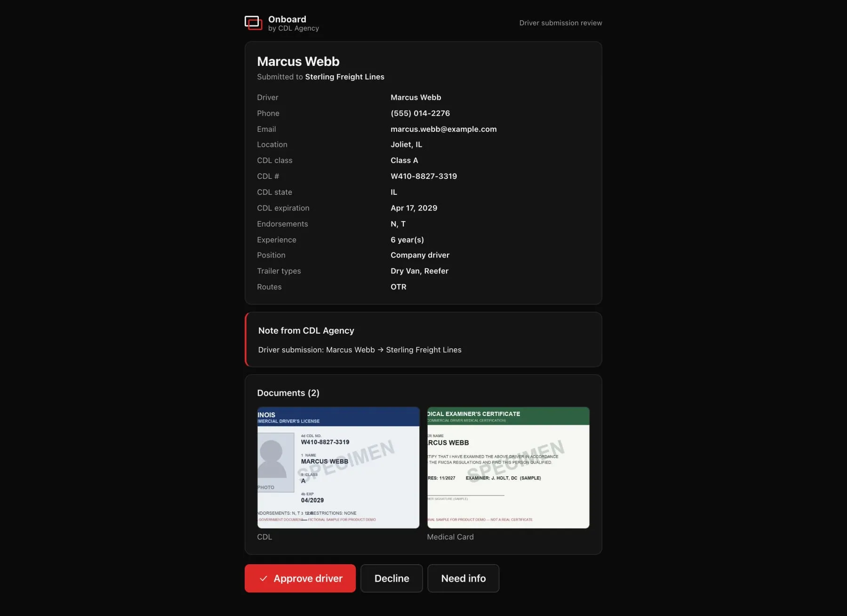Screen dimensions: 847x616
Task: Select the endorsements value N, T
Action: coord(398,224)
